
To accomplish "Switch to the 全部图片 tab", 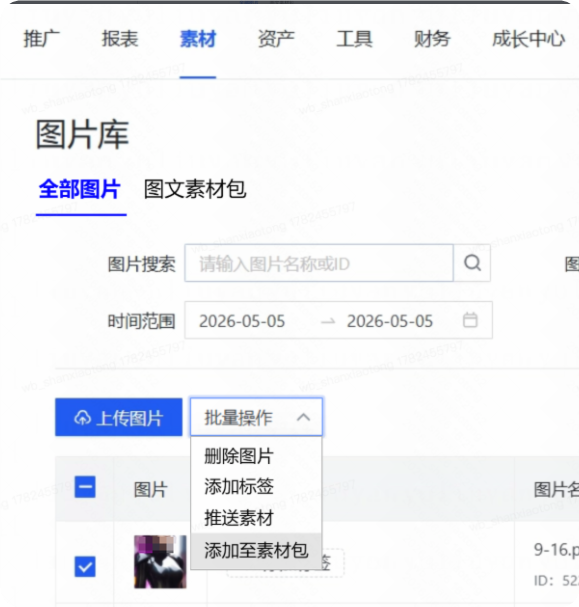I will coord(80,189).
